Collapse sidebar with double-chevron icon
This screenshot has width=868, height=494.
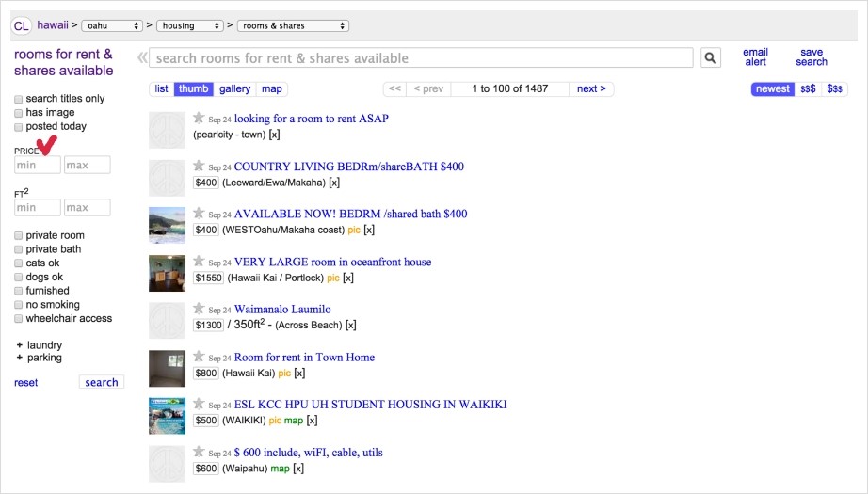click(x=142, y=58)
